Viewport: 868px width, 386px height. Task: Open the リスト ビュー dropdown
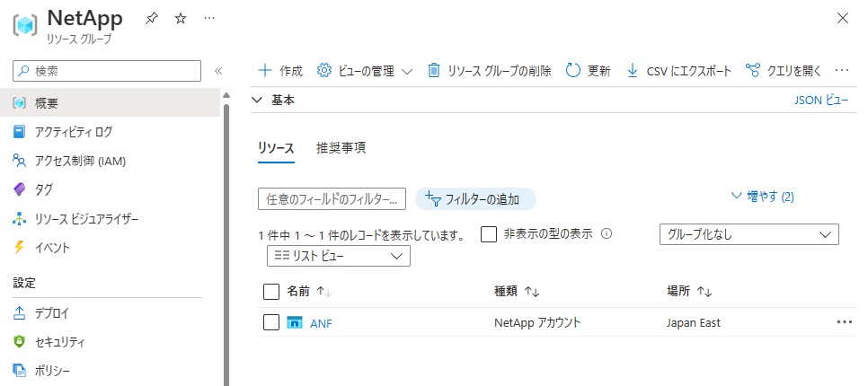(339, 256)
